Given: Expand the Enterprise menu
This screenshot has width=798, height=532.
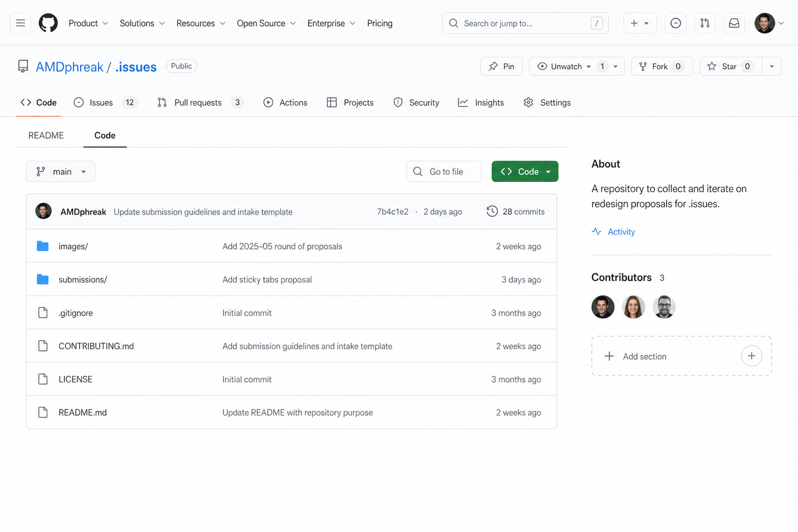Looking at the screenshot, I should [331, 23].
